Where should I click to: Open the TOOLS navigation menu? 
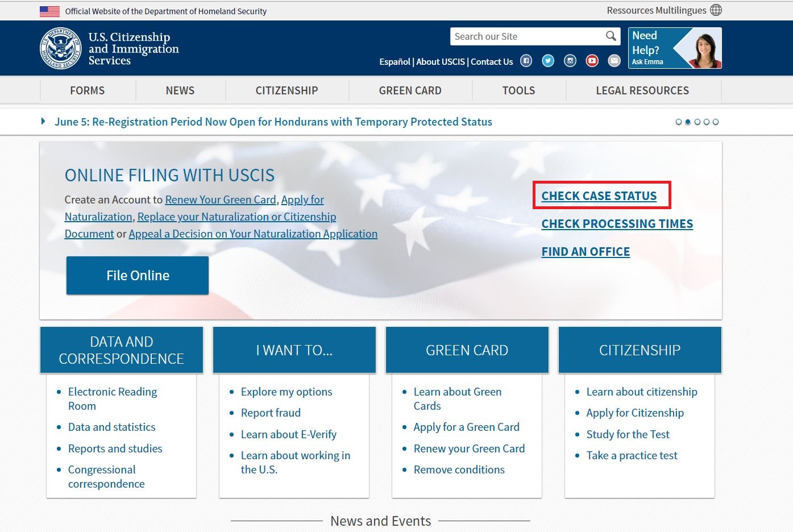(518, 90)
